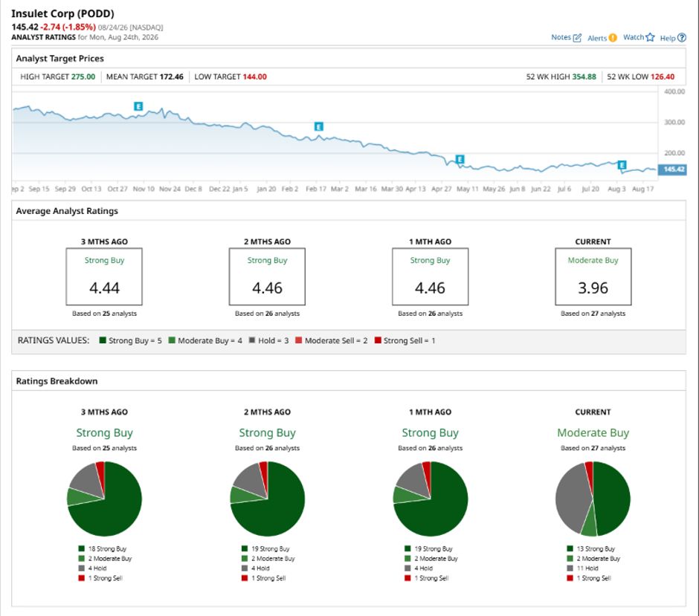The height and width of the screenshot is (616, 699).
Task: Open the Help link
Action: click(x=667, y=39)
